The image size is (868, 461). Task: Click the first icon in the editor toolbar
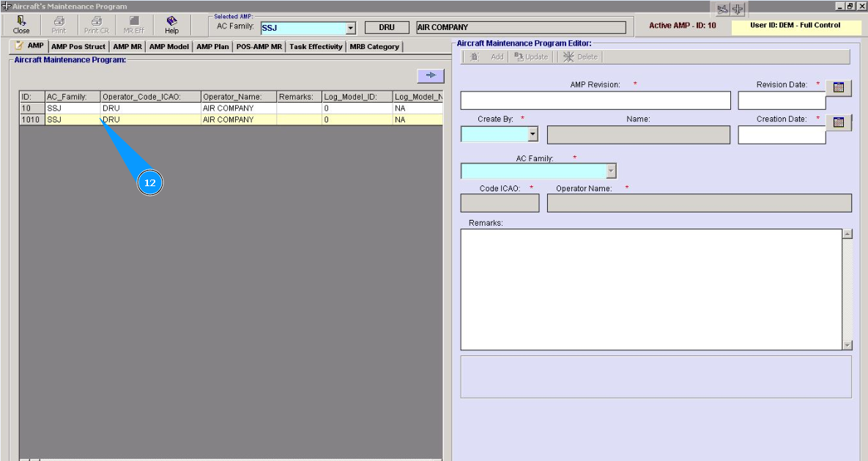coord(475,56)
